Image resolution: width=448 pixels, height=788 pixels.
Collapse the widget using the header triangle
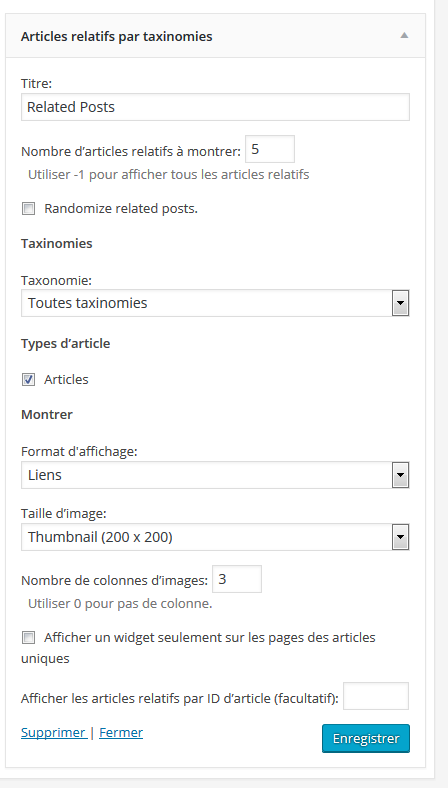[404, 36]
